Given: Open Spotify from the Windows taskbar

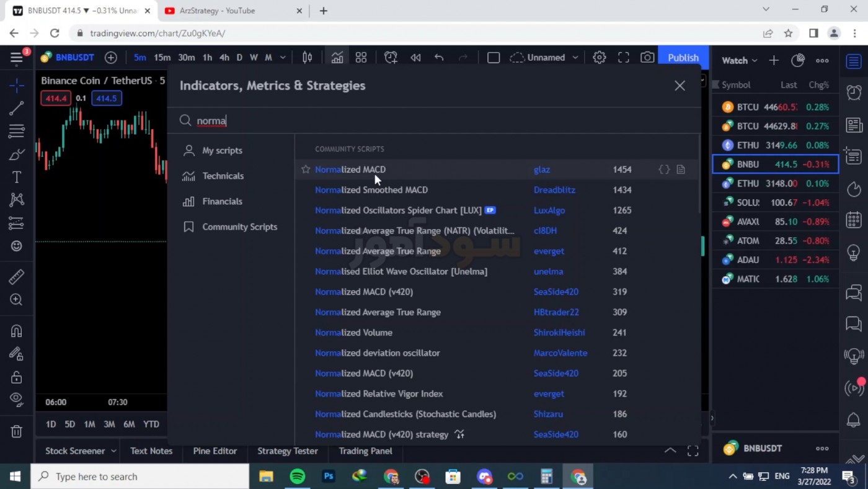Looking at the screenshot, I should click(298, 477).
